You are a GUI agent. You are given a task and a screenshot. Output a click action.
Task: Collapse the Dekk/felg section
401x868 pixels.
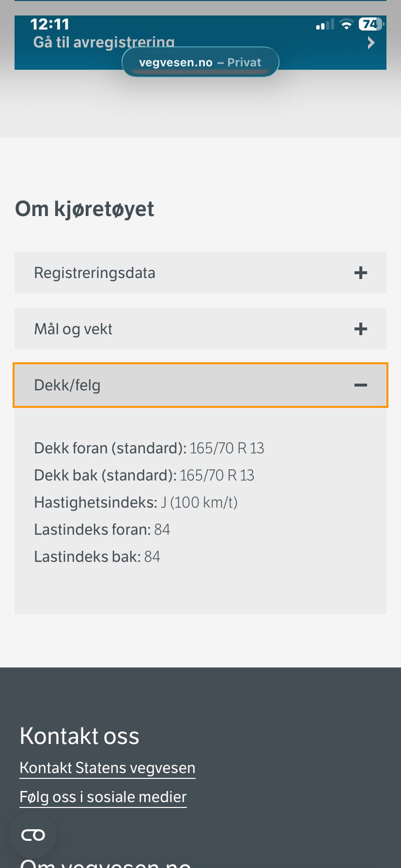pyautogui.click(x=67, y=386)
